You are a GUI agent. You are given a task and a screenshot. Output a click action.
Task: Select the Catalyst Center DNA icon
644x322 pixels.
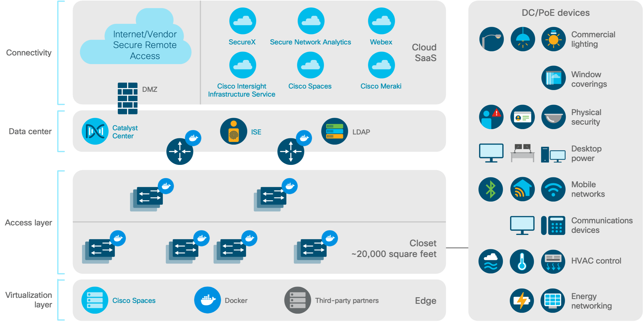coord(95,131)
